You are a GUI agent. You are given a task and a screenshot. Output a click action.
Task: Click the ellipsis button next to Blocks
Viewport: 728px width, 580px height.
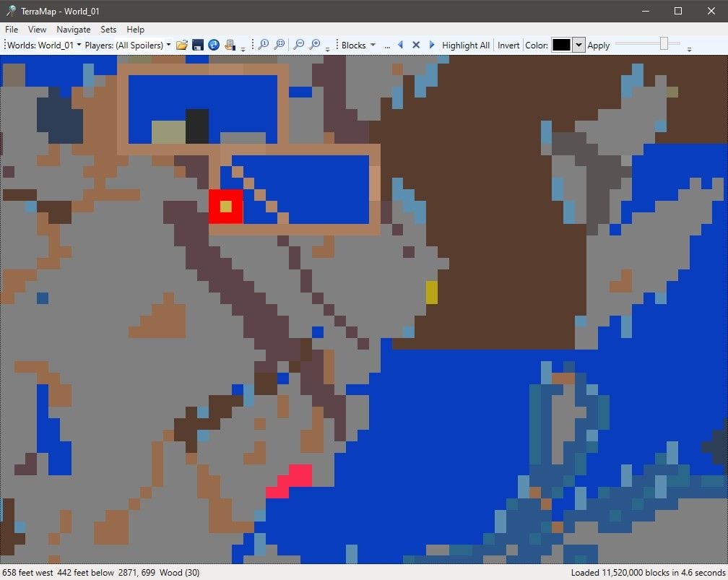387,46
